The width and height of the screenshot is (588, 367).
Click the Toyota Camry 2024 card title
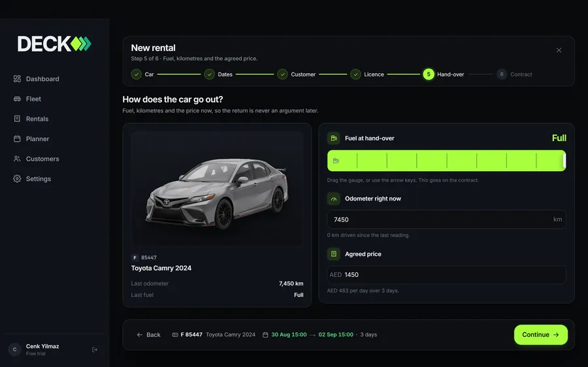pyautogui.click(x=161, y=268)
